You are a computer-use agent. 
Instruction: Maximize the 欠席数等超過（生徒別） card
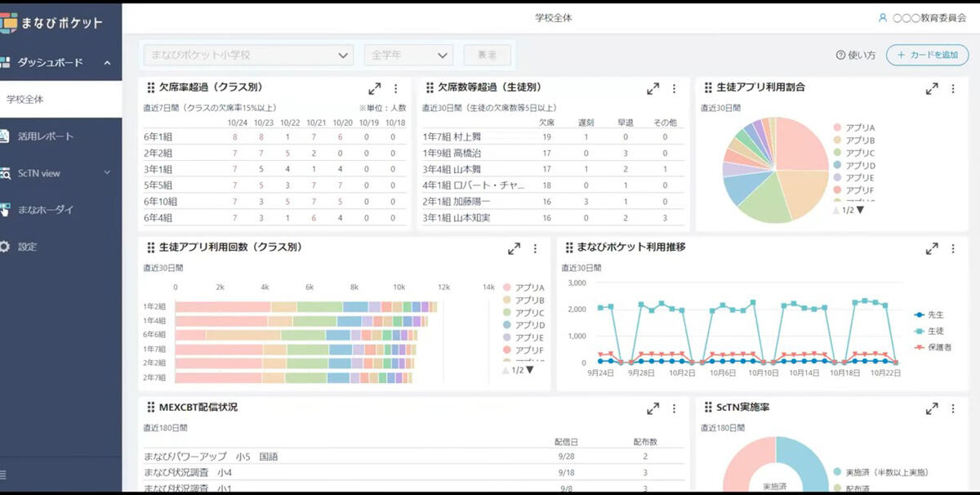[653, 88]
